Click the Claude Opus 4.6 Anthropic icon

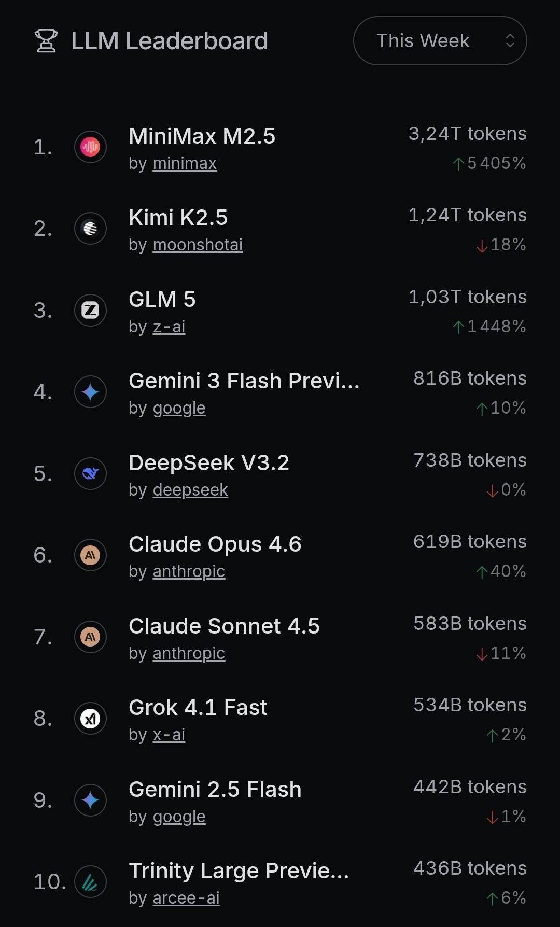click(x=90, y=555)
